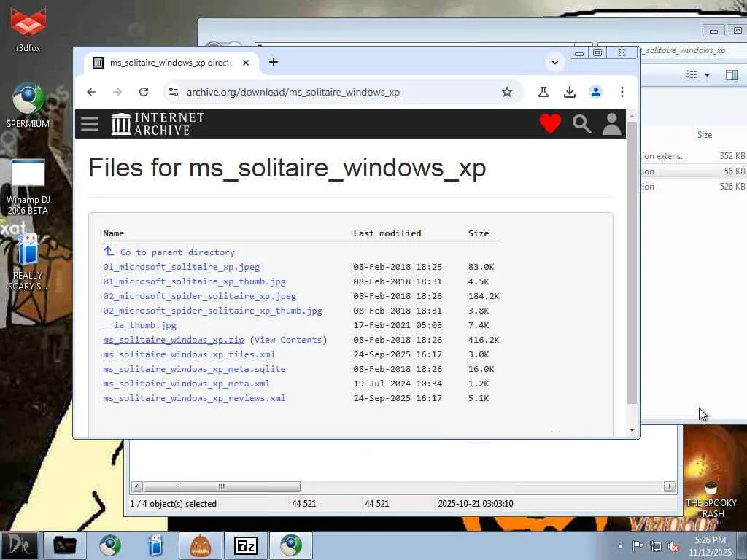Image resolution: width=747 pixels, height=560 pixels.
Task: Click the muted volume tray icon
Action: click(674, 546)
